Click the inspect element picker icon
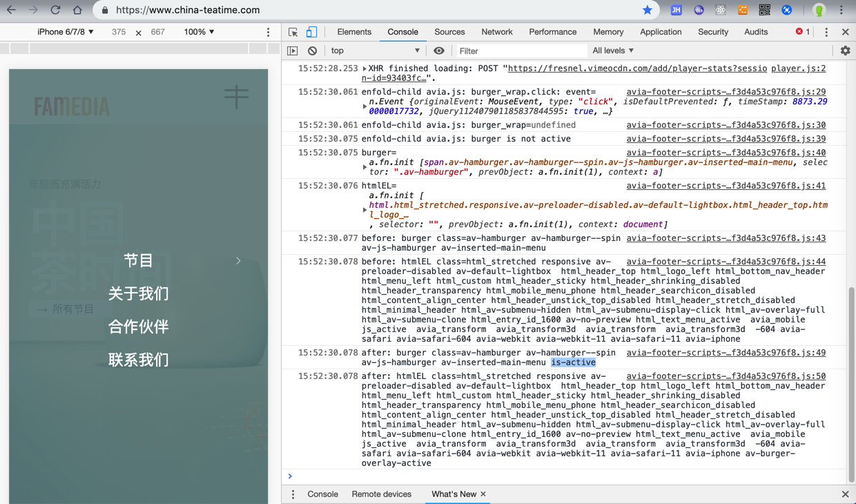Screen dimensions: 856x504 [293, 32]
